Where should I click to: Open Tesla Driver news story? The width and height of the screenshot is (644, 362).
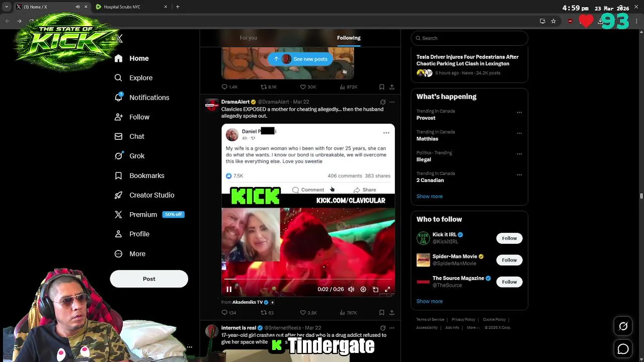click(x=467, y=60)
